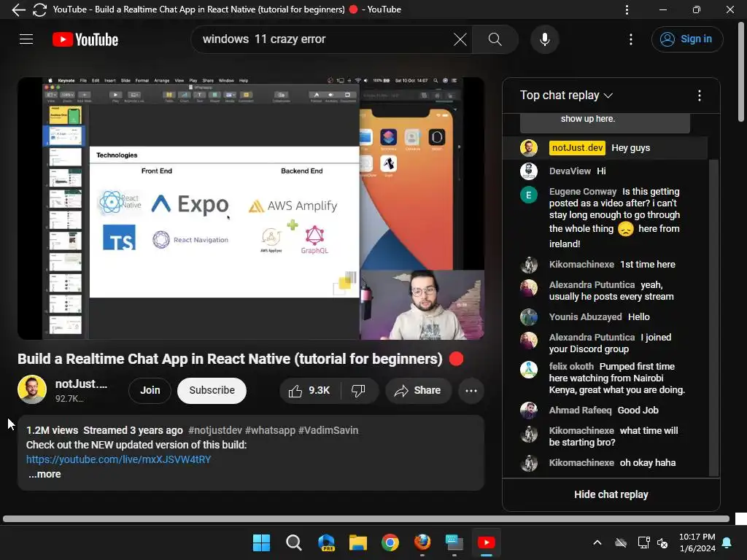Screen dimensions: 747x560
Task: Click Sign in button
Action: click(687, 39)
